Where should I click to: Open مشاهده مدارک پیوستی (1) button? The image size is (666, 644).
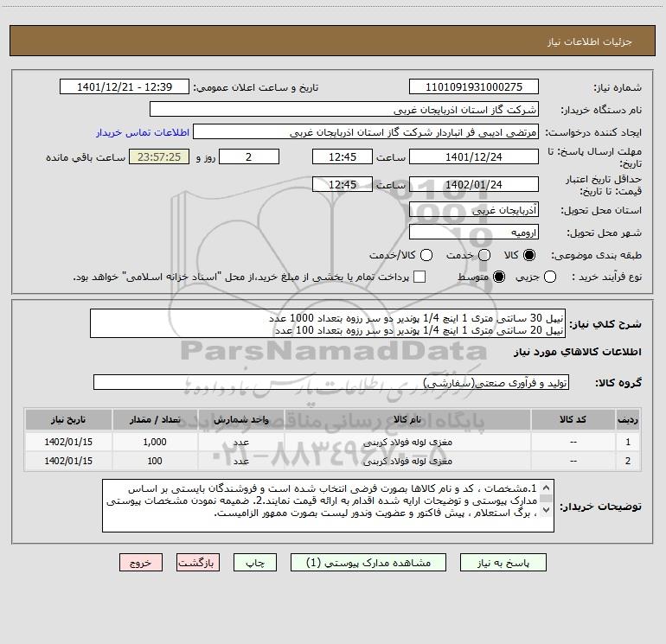click(x=368, y=563)
